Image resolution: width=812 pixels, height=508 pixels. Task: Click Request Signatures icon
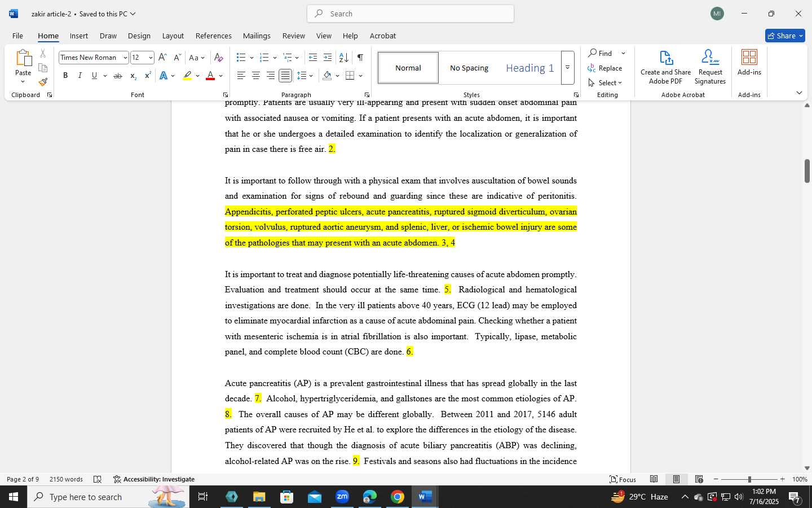[x=710, y=67]
